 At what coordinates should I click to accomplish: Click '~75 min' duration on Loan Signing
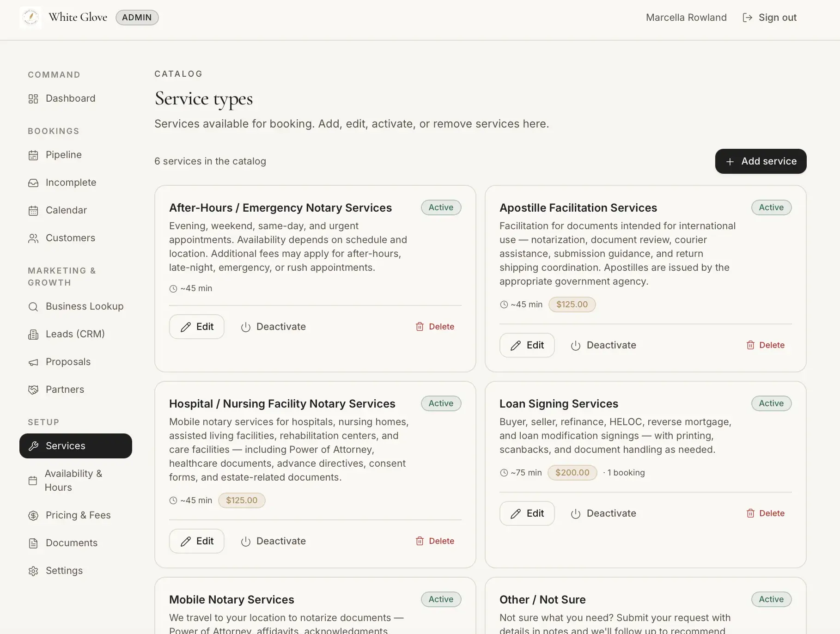[521, 473]
